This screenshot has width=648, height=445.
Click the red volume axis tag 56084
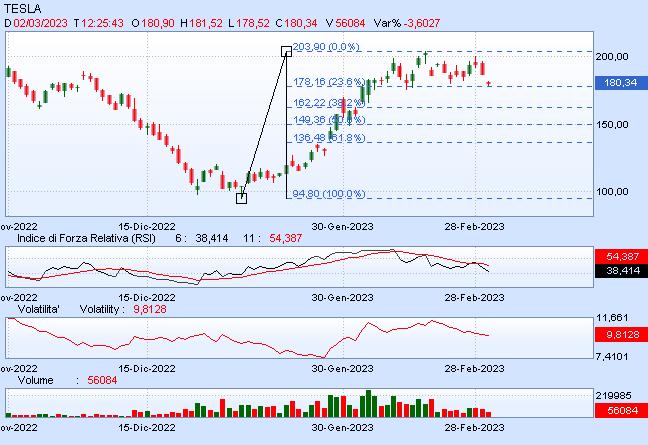point(621,411)
